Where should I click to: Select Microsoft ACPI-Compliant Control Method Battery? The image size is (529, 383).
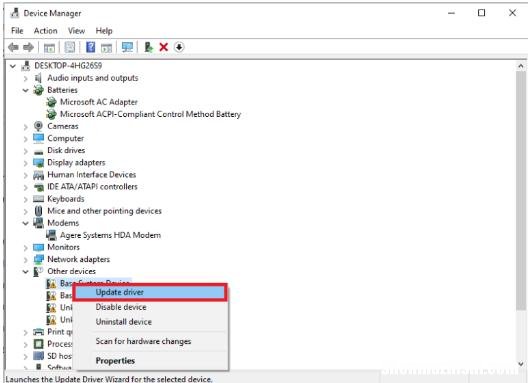[x=150, y=114]
